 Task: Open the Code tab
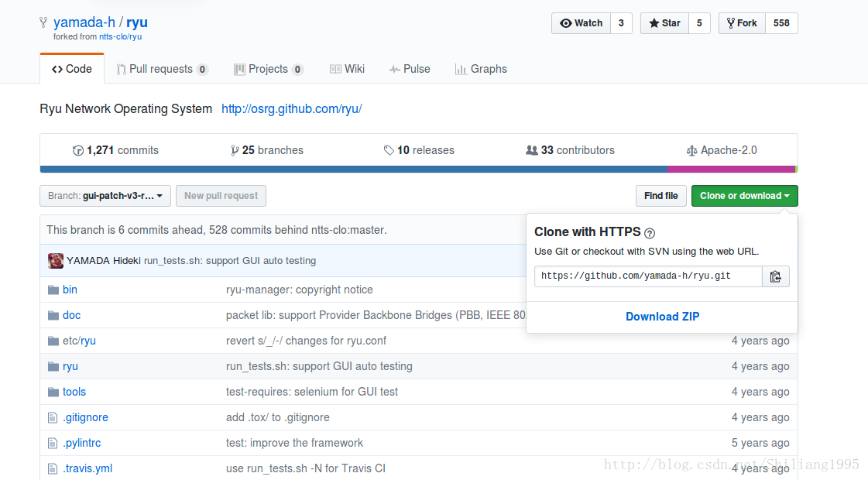(72, 69)
